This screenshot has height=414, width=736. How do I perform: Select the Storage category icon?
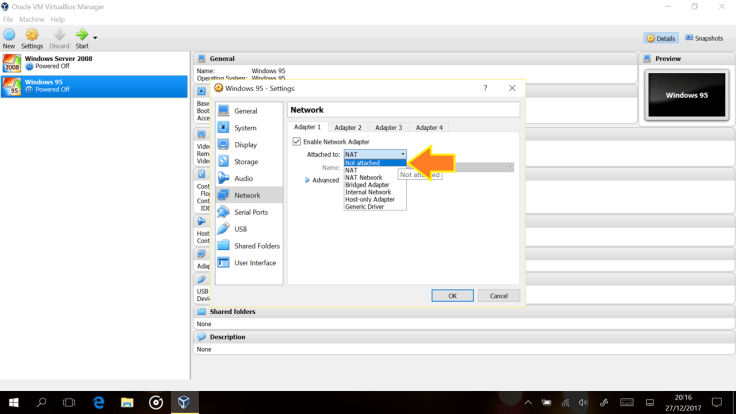click(224, 161)
